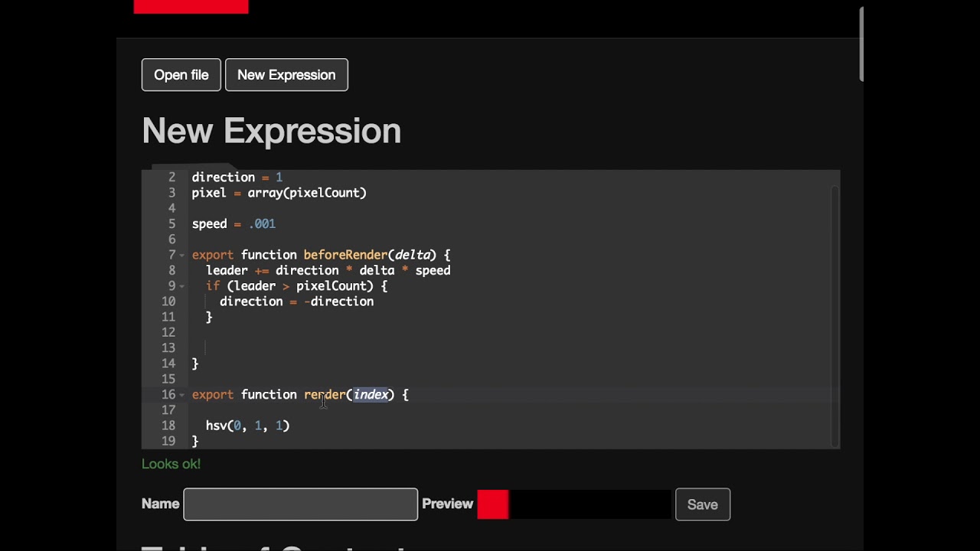Fold the if block at line 9
The width and height of the screenshot is (980, 551).
tap(182, 286)
